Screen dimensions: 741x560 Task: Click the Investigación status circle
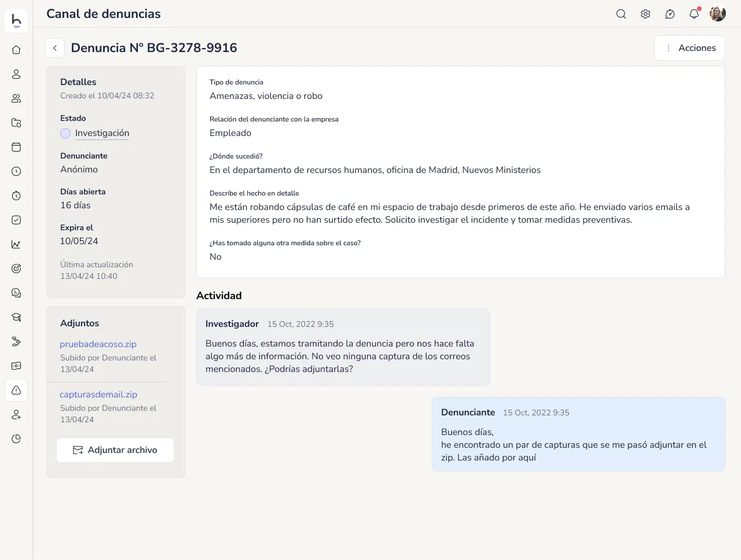point(65,133)
